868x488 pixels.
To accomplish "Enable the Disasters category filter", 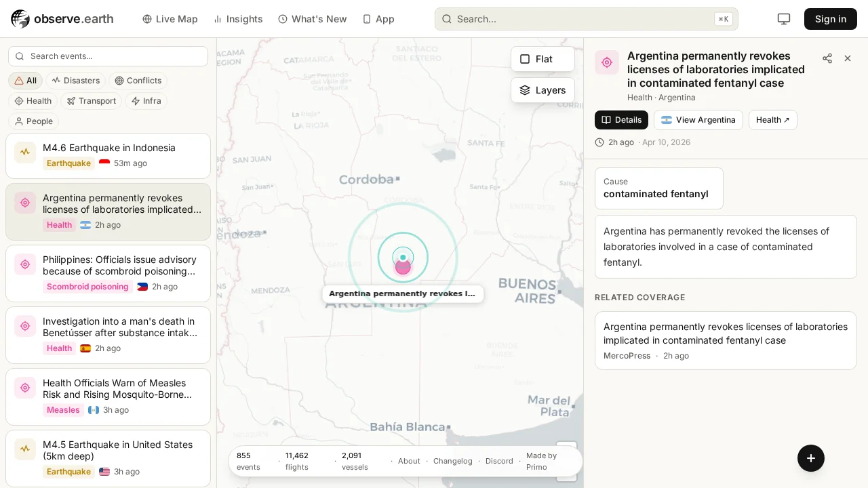I will 75,81.
